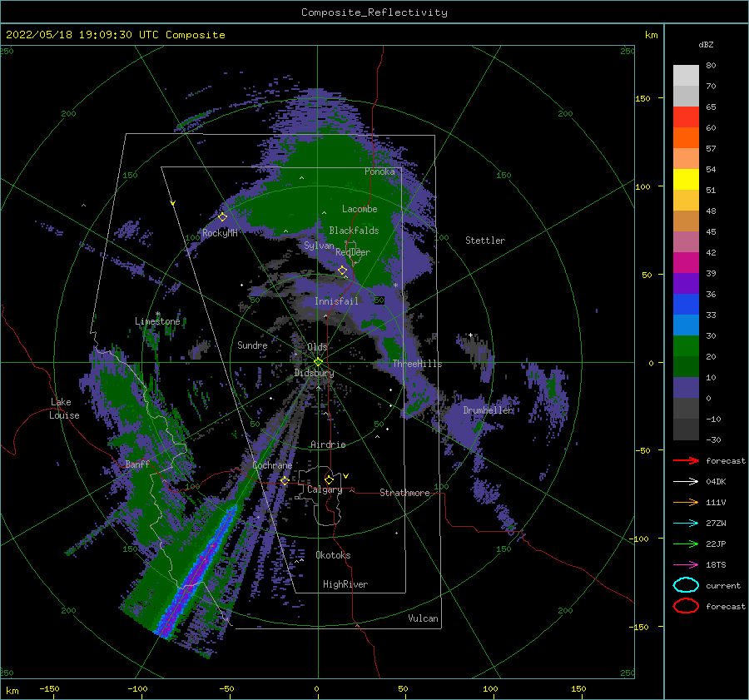Click the Stettler city label
Screen dimensions: 749x700
[x=485, y=241]
